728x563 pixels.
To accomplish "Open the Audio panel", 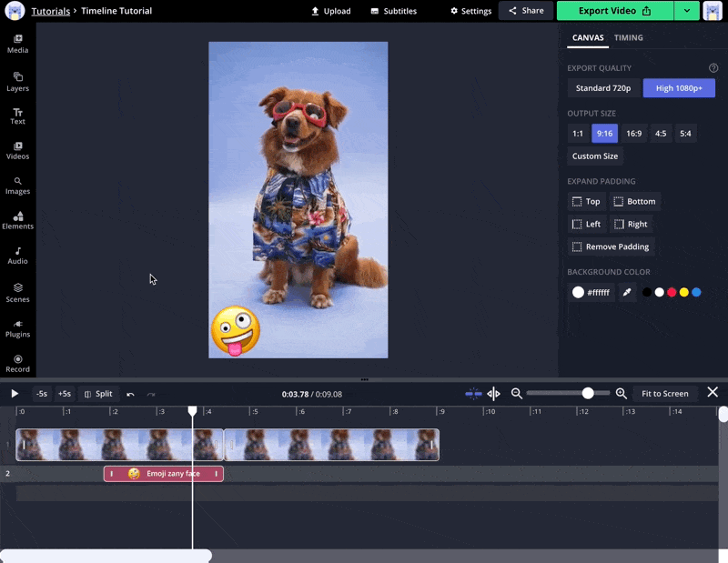I will pos(17,256).
